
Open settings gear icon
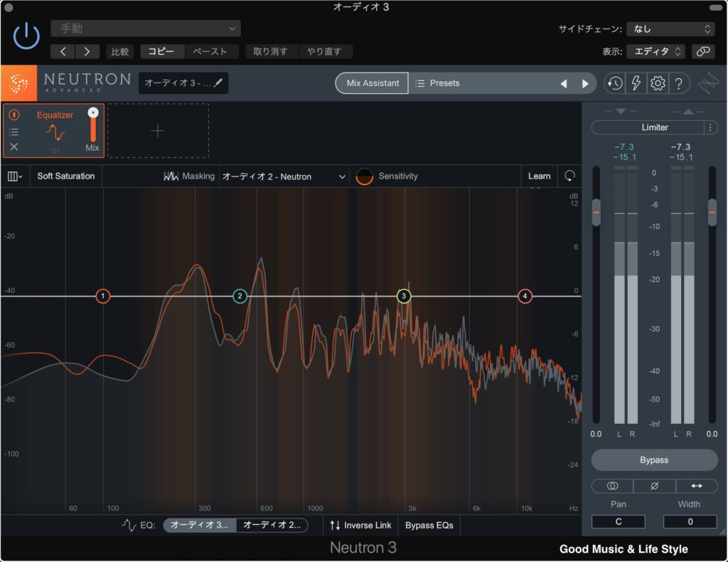(658, 84)
